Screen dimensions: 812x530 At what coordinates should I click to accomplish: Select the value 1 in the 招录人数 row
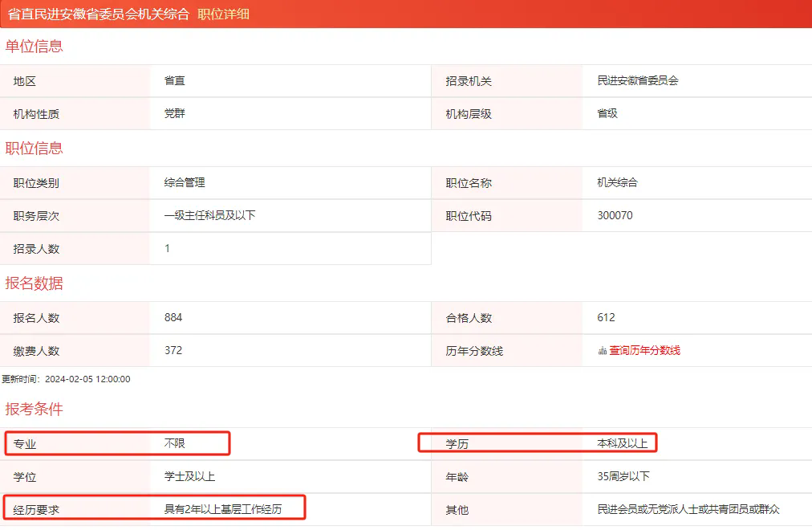click(167, 249)
